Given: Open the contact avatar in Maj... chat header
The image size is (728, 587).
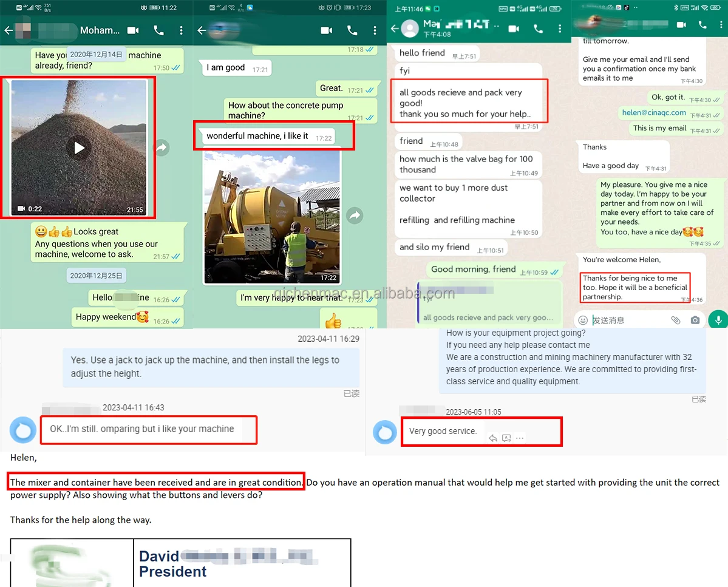Looking at the screenshot, I should 409,29.
